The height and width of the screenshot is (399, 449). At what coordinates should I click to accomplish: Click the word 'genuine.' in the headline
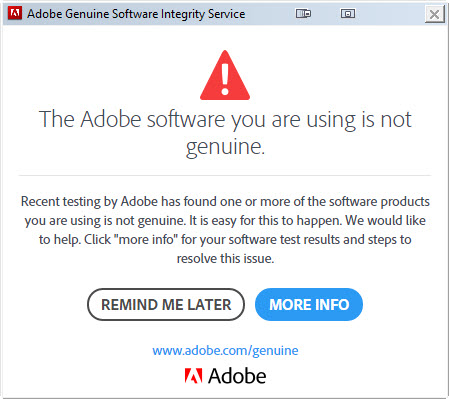coord(225,147)
